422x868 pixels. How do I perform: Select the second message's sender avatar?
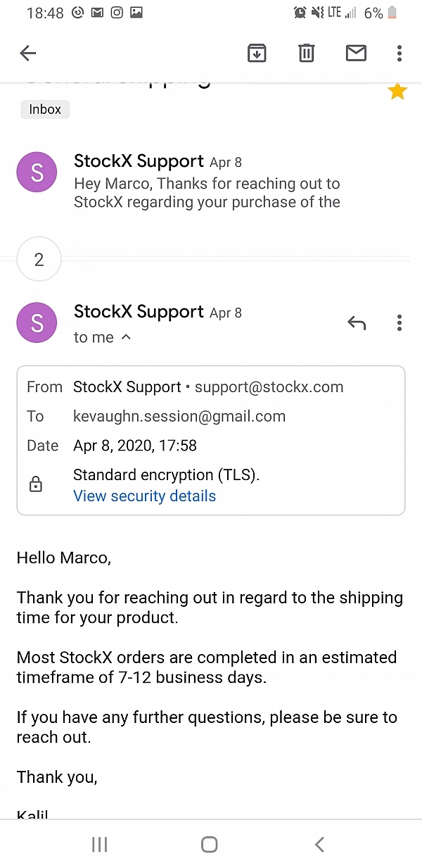point(37,322)
